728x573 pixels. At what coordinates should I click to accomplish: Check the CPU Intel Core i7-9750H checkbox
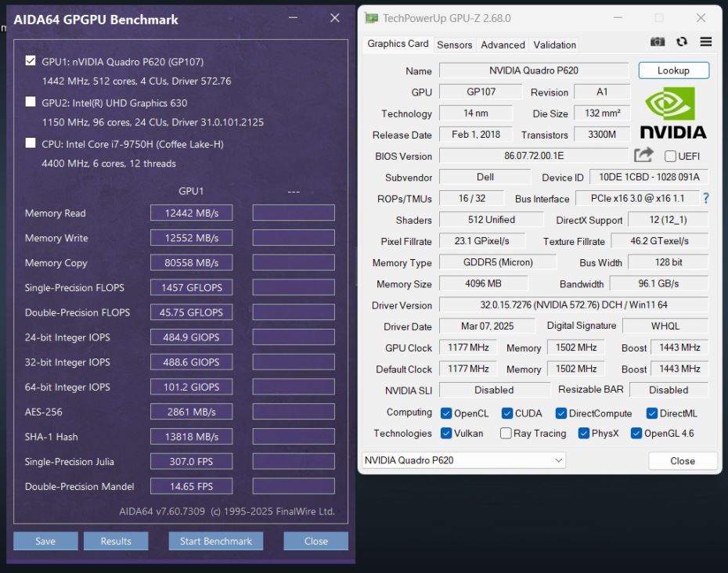click(31, 143)
